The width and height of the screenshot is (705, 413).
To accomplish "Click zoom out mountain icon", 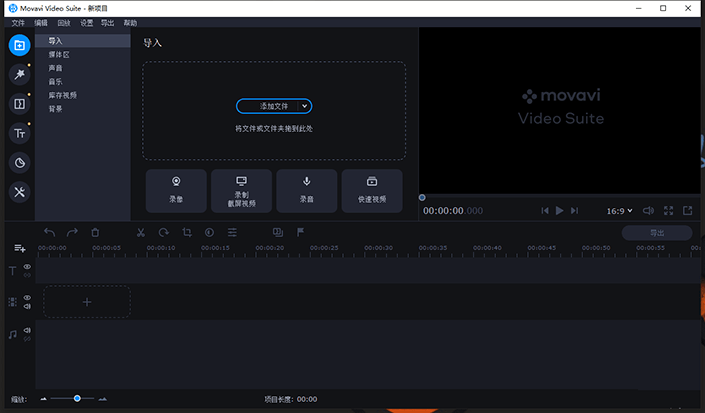I will (43, 399).
